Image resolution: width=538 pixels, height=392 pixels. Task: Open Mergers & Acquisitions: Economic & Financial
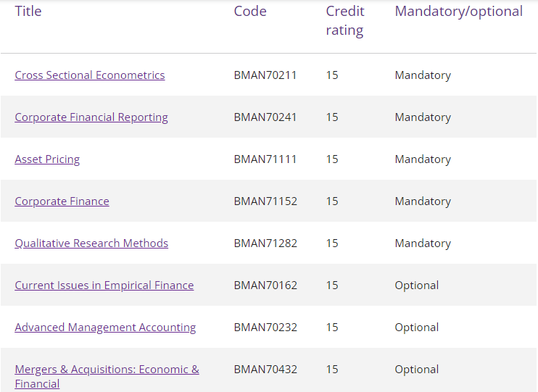(x=107, y=370)
